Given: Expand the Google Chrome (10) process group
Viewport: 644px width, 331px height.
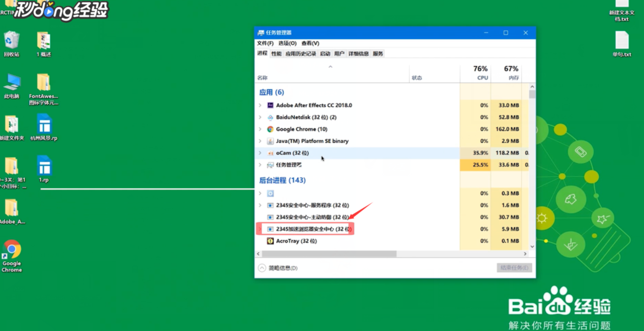Looking at the screenshot, I should [260, 129].
